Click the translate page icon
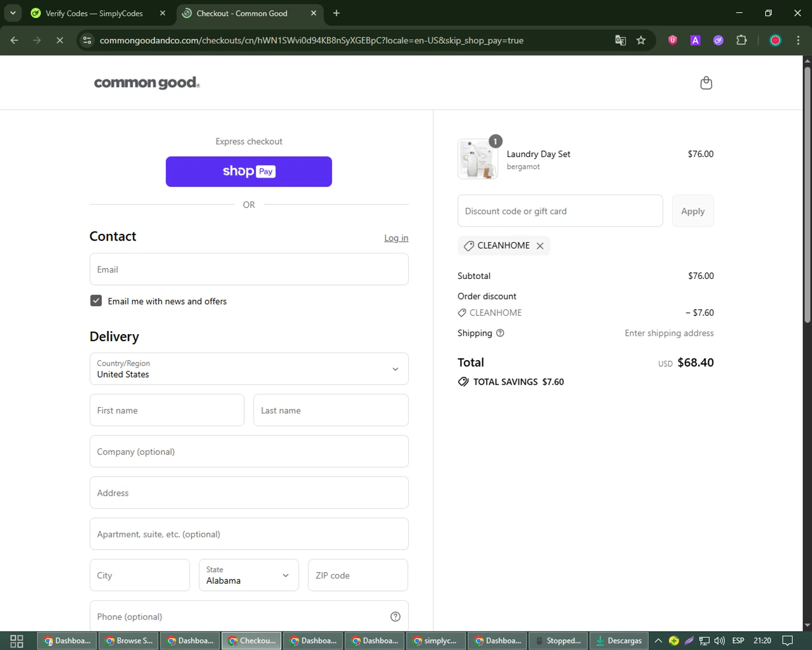 coord(620,40)
